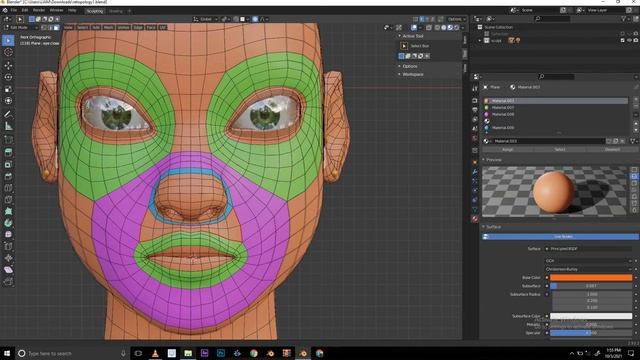Select the Add Cube tool

click(8, 140)
